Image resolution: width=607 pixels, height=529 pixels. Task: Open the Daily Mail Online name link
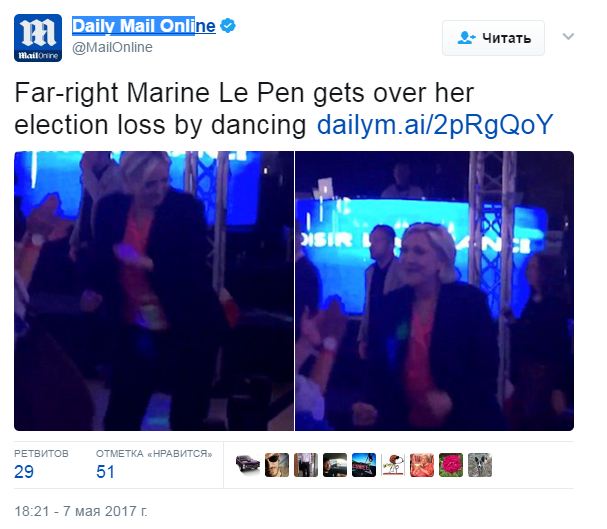click(x=144, y=26)
